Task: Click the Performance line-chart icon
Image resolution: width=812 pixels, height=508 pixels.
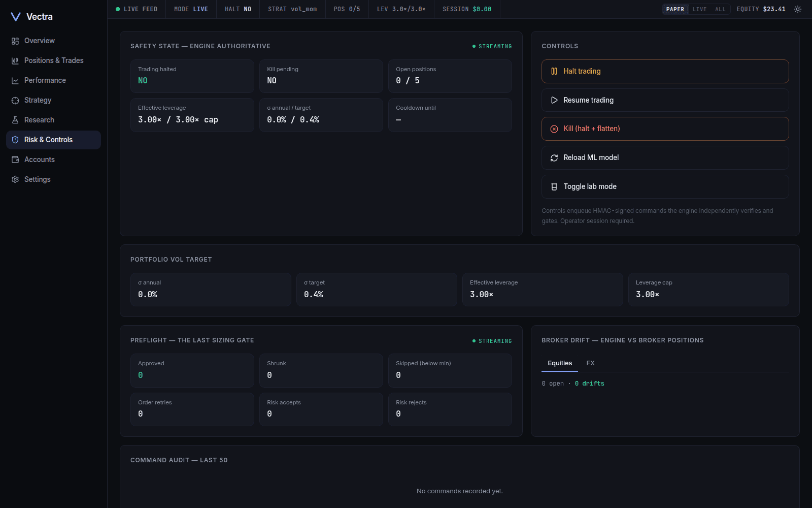Action: (x=15, y=80)
